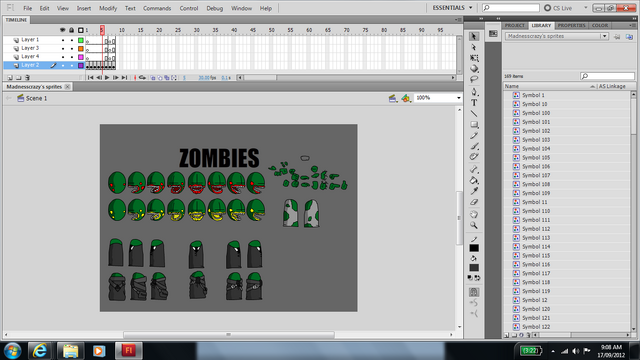Toggle lock dot for Layer 3

coord(72,49)
